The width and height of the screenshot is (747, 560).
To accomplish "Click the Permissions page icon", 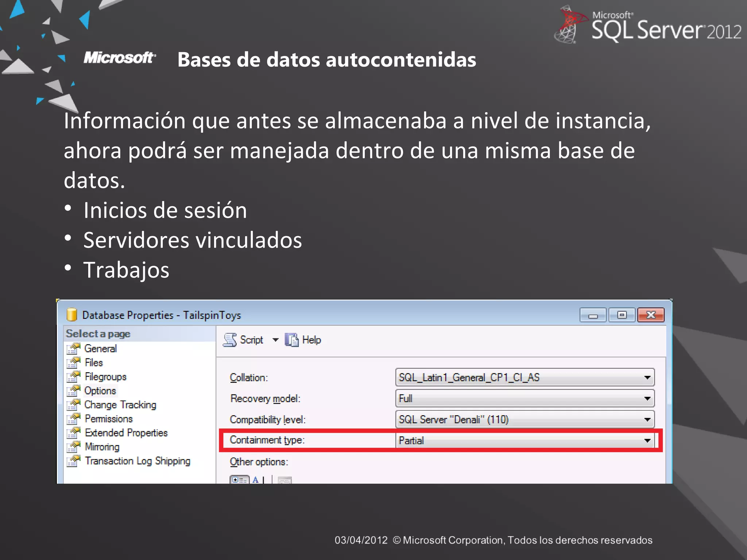I will click(x=73, y=419).
